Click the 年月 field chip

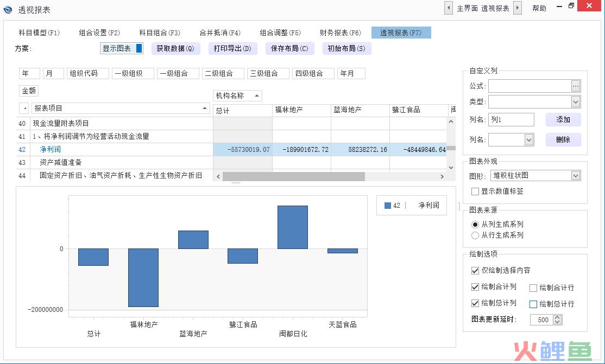(x=351, y=73)
